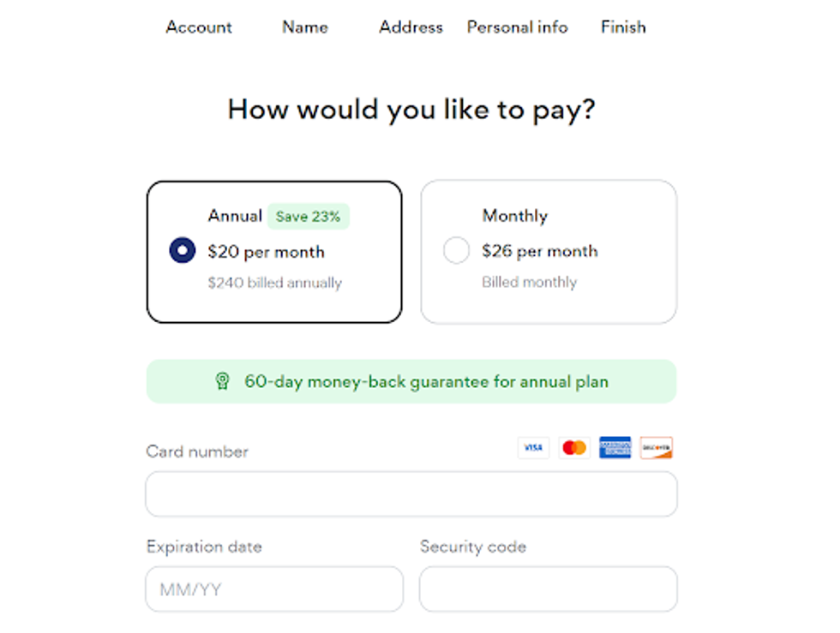Click the American Express card icon
Image resolution: width=840 pixels, height=633 pixels.
click(x=615, y=448)
